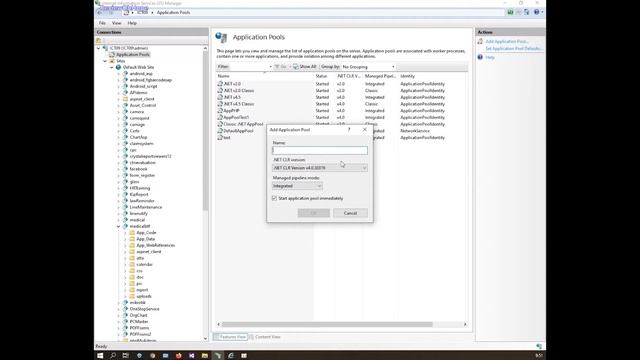The image size is (640, 360).
Task: Click the taskbar search icon
Action: 113,356
